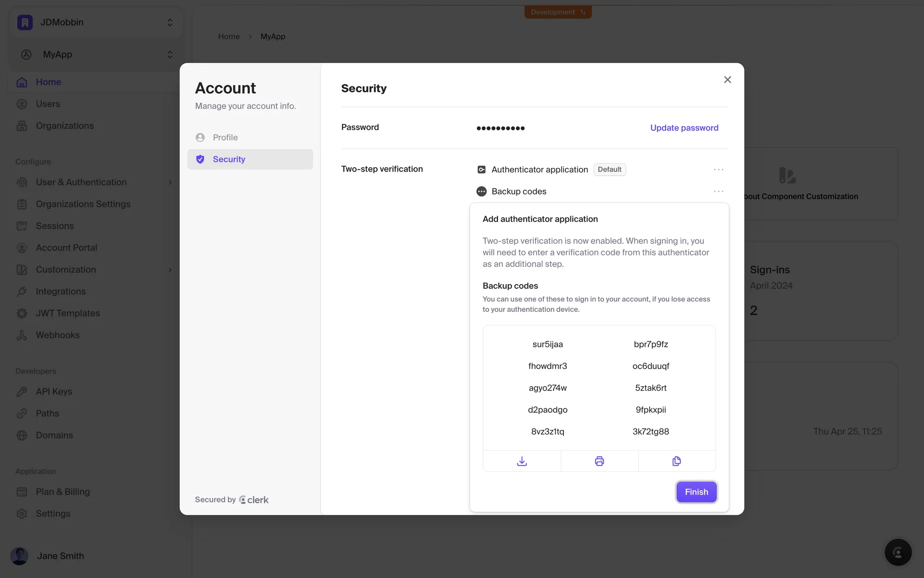Open the JDMobbin workspace switcher
Image resolution: width=924 pixels, height=578 pixels.
click(96, 23)
